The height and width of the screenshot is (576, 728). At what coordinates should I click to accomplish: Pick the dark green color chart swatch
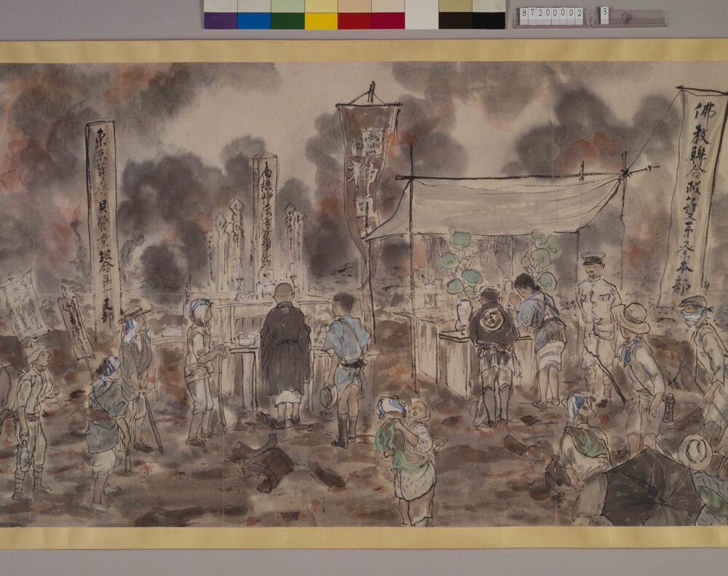[x=288, y=20]
